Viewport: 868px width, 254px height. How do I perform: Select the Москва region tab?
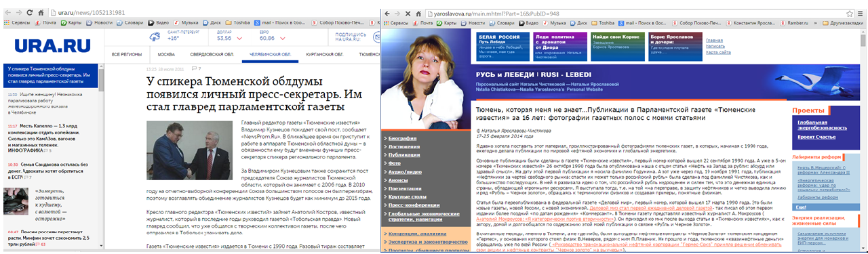(x=166, y=54)
